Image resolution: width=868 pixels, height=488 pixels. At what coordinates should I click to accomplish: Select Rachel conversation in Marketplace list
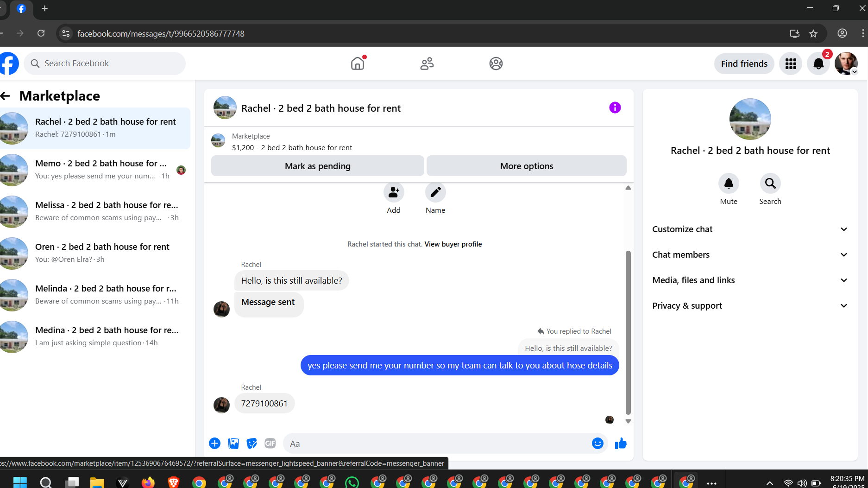95,128
